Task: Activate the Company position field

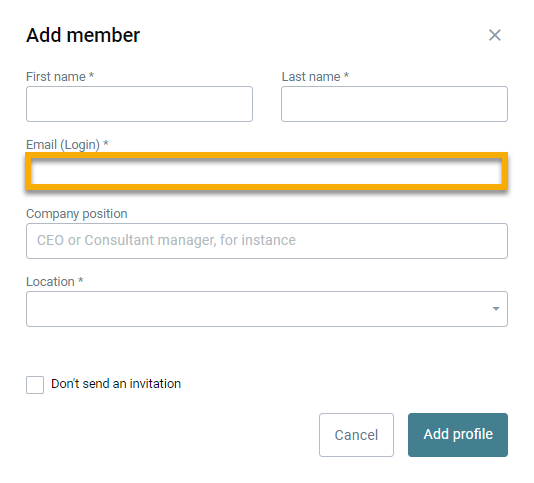Action: 267,241
